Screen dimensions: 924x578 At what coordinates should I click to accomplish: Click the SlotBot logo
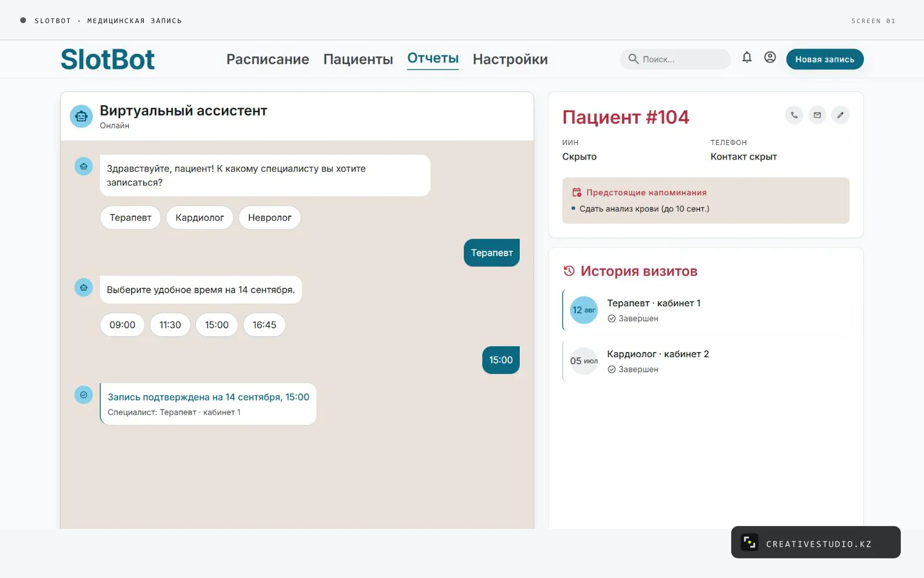click(107, 59)
